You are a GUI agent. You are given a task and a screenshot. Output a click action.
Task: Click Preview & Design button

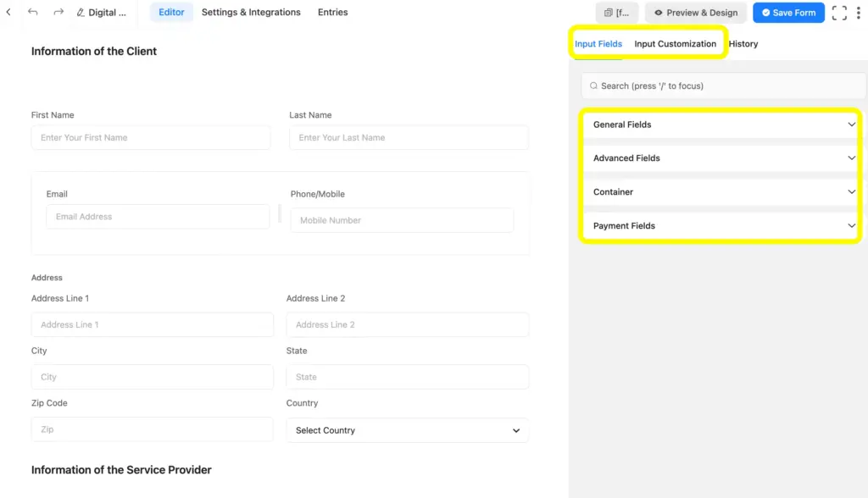696,12
